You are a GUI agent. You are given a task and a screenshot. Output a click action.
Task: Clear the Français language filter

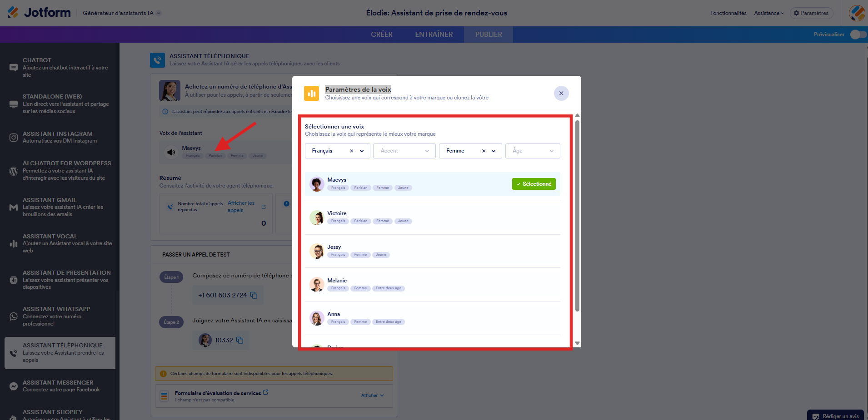click(351, 151)
